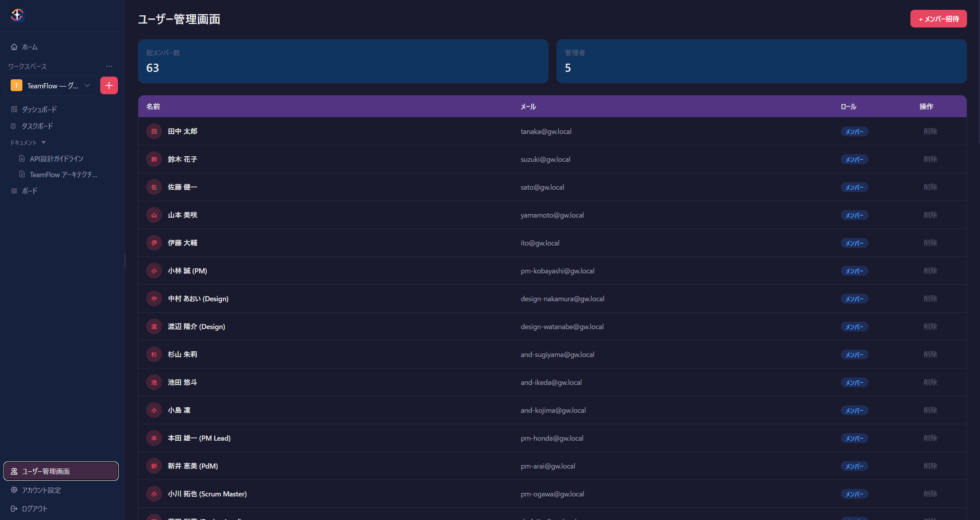The image size is (980, 520).
Task: Click email and-sugiyama@gw.local
Action: (x=557, y=355)
